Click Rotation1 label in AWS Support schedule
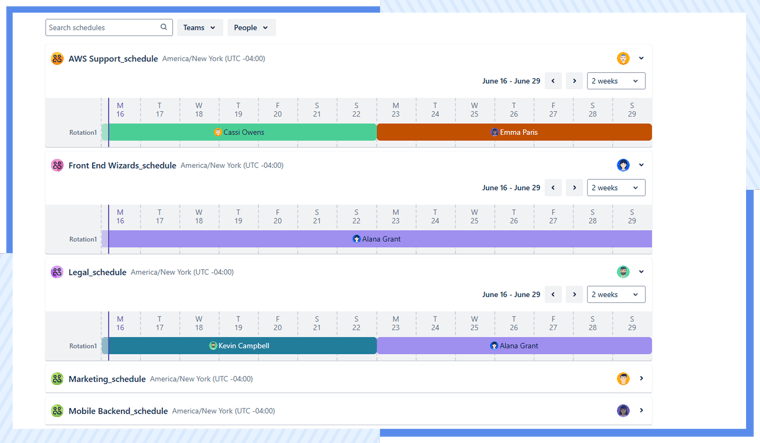 (83, 132)
